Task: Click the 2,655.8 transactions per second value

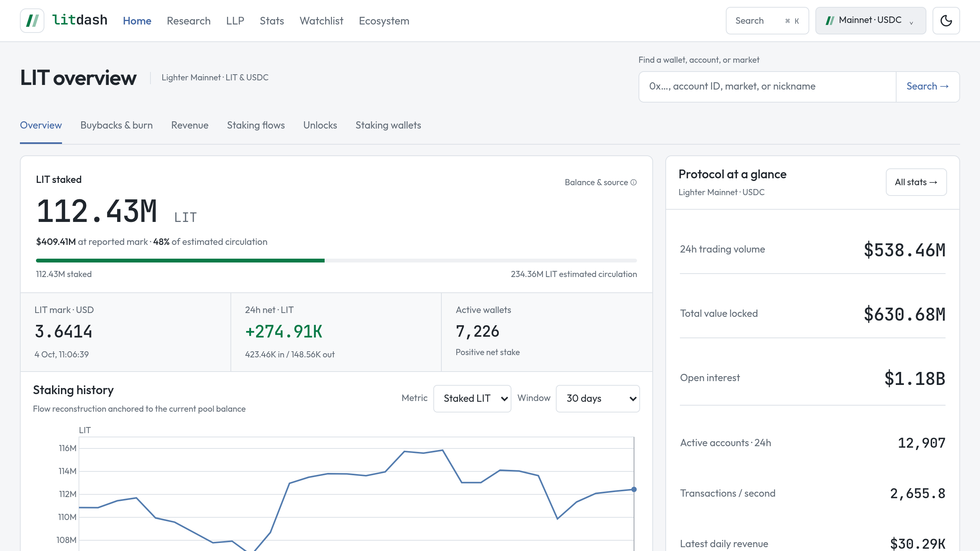Action: click(x=918, y=494)
